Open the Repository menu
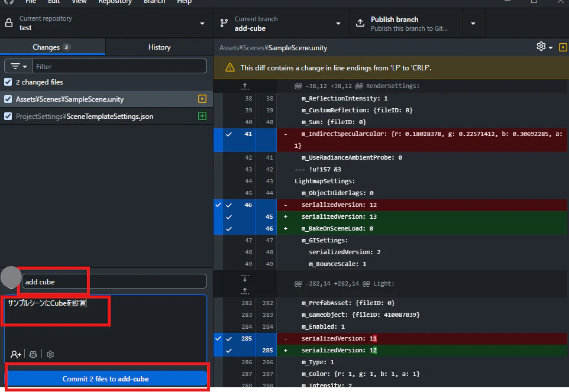569x392 pixels. [115, 2]
